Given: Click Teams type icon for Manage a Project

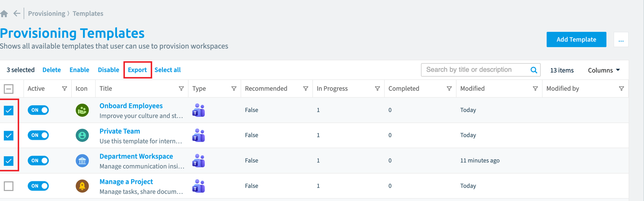Looking at the screenshot, I should click(x=199, y=186).
